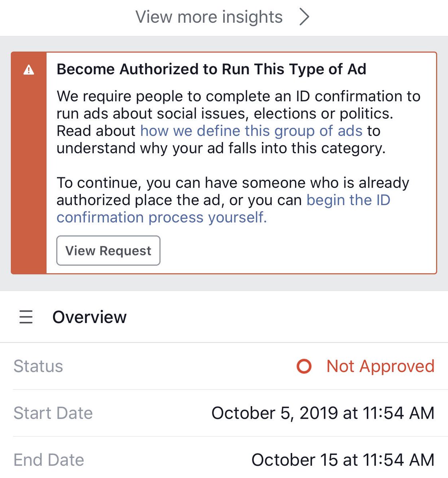Viewport: 448px width, 478px height.
Task: Tap the Start Date row label
Action: point(53,413)
